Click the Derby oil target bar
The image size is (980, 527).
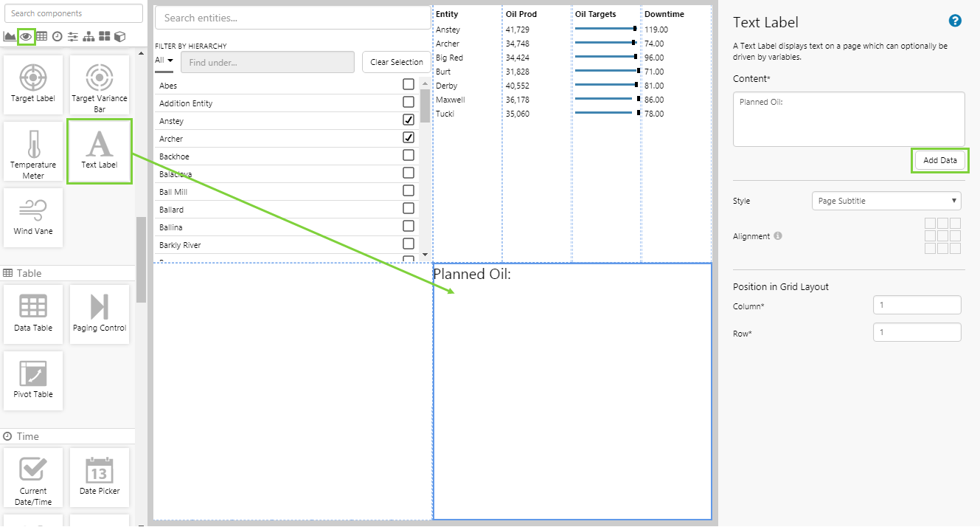click(x=606, y=85)
